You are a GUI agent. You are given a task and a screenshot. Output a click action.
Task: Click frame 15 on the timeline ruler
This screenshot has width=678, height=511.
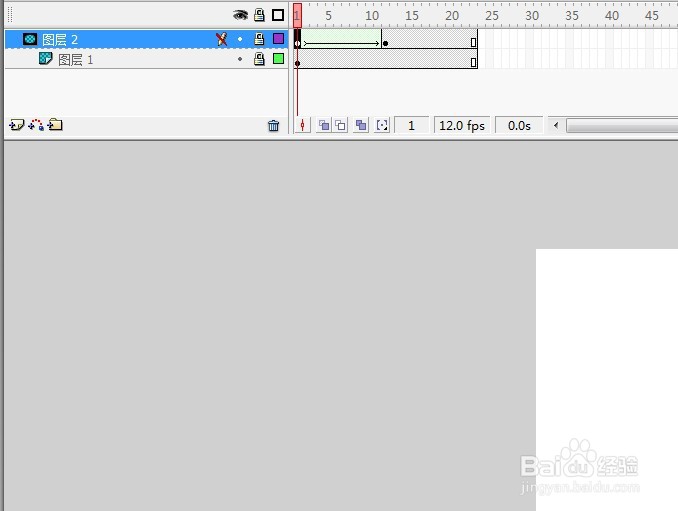pos(412,16)
